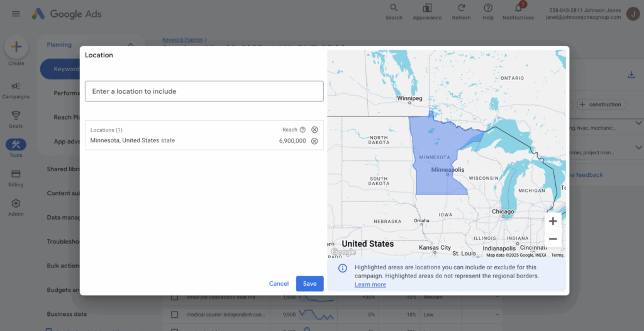Go to Goals in sidebar
This screenshot has height=331, width=644.
(x=16, y=120)
